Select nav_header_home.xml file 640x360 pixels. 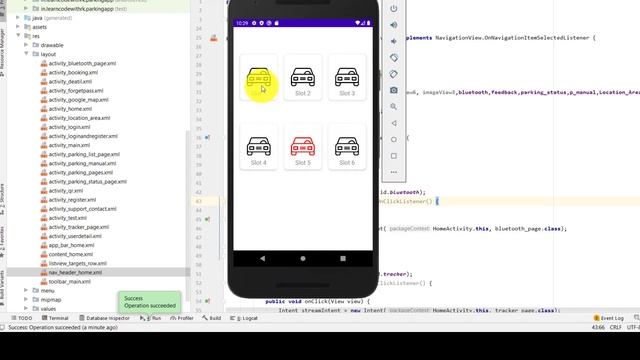tap(71, 272)
